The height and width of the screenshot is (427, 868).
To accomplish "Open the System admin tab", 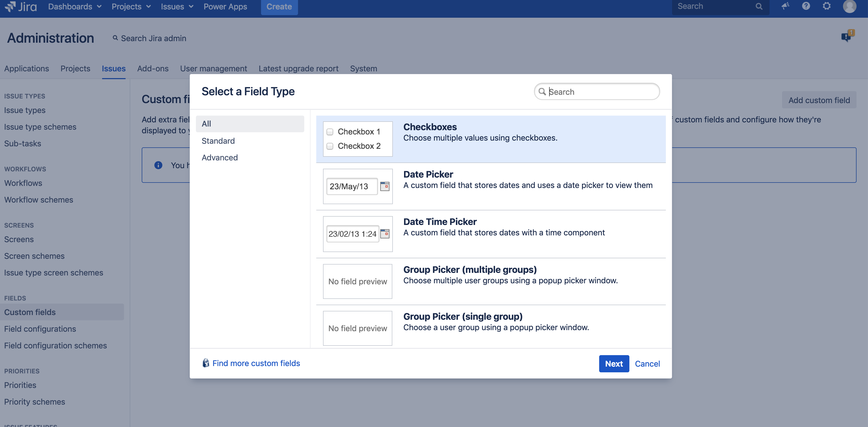I will 363,68.
